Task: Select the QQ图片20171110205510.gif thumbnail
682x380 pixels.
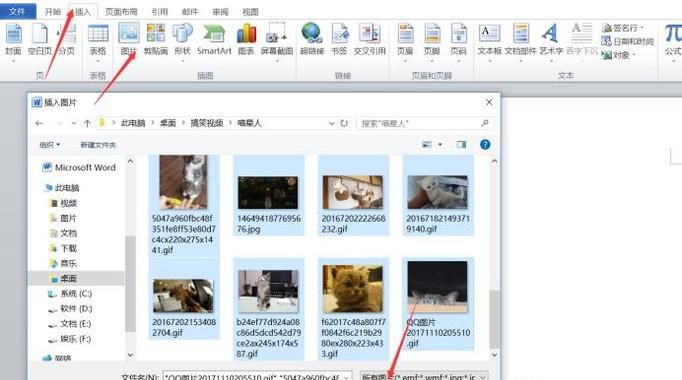Action: (x=438, y=303)
